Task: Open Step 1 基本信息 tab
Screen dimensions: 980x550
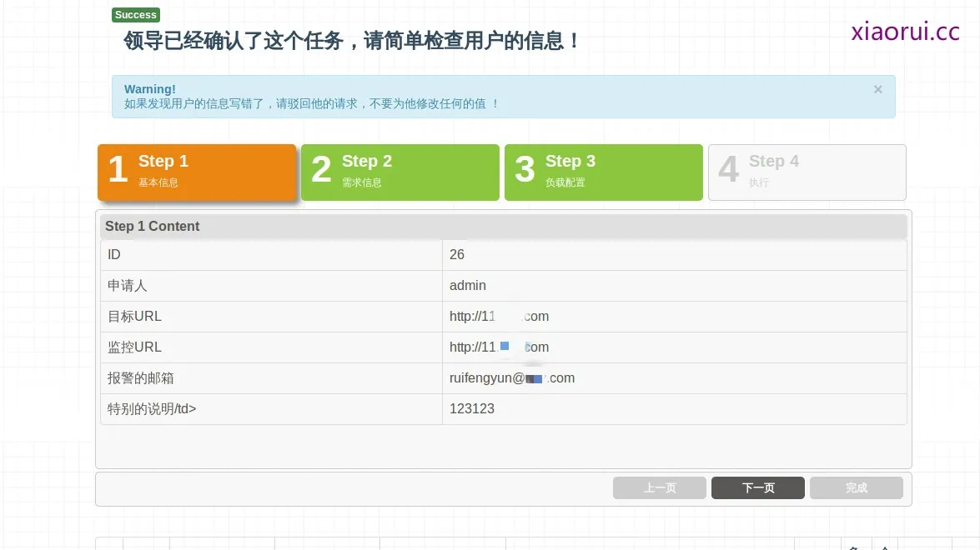Action: click(x=197, y=172)
